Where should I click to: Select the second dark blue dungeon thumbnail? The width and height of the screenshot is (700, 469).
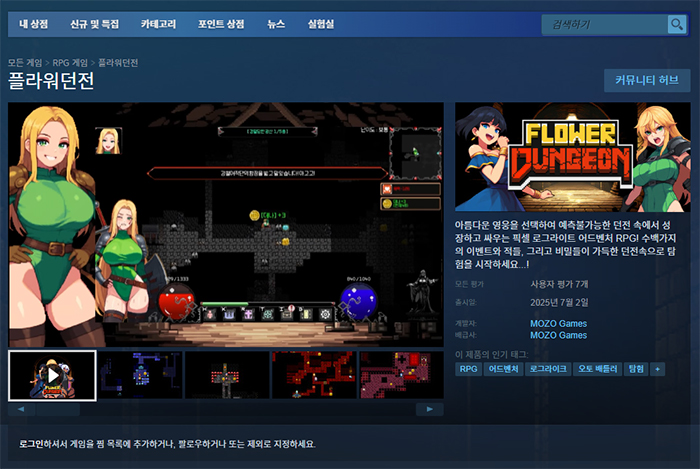tap(140, 375)
